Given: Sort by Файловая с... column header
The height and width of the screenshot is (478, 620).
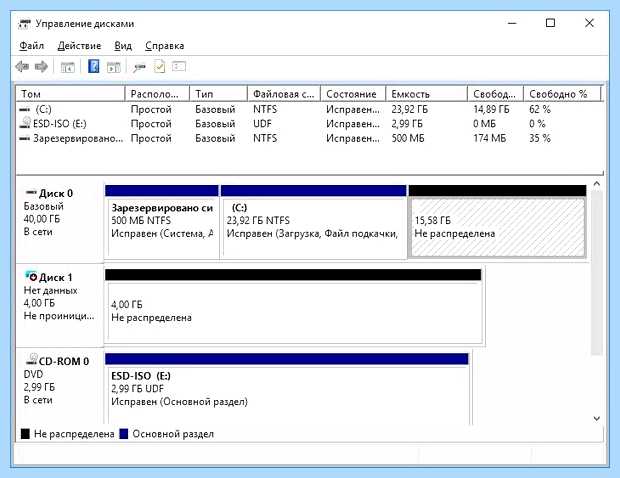Looking at the screenshot, I should [x=284, y=94].
